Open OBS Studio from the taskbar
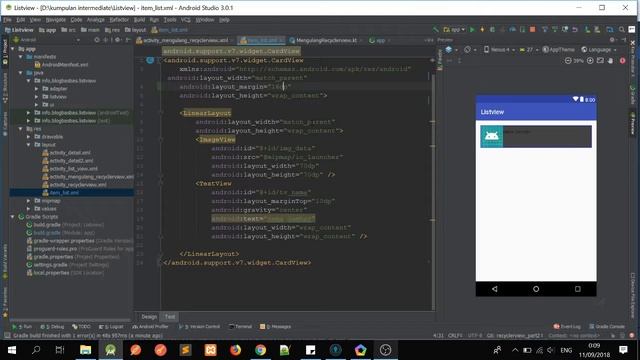This screenshot has height=360, width=640. click(385, 350)
